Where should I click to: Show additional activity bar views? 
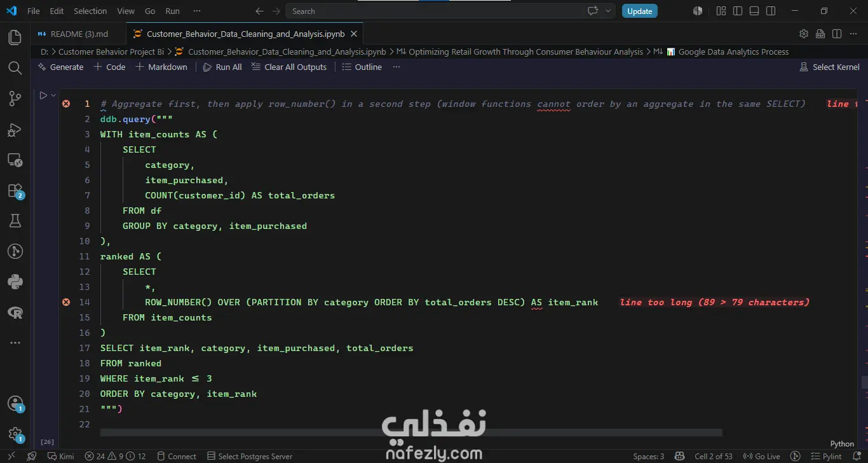coord(15,343)
